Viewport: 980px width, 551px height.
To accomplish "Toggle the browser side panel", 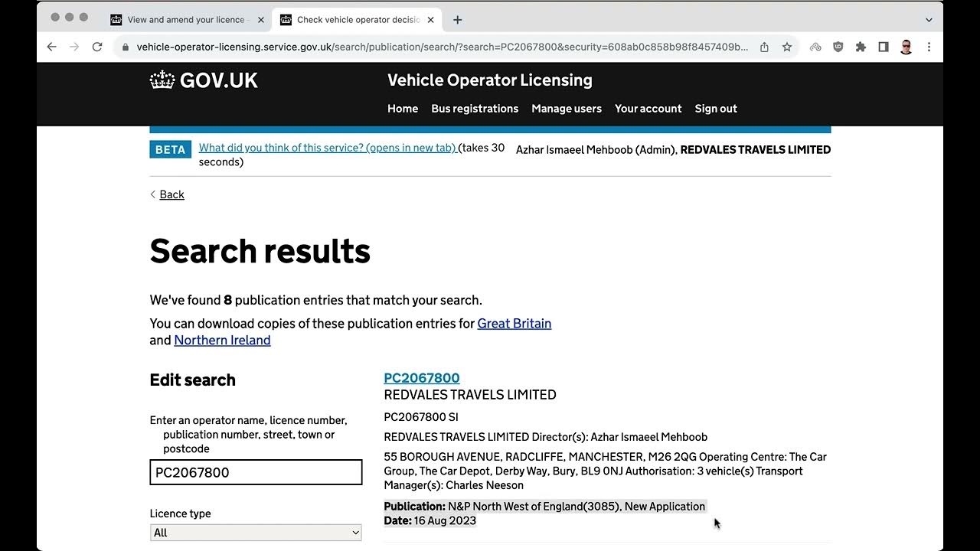I will click(x=883, y=47).
